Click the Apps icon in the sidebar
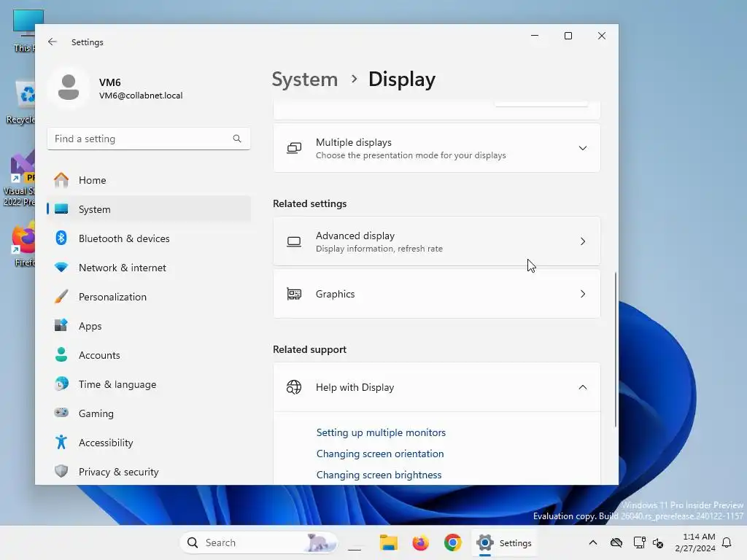Image resolution: width=747 pixels, height=560 pixels. (61, 325)
